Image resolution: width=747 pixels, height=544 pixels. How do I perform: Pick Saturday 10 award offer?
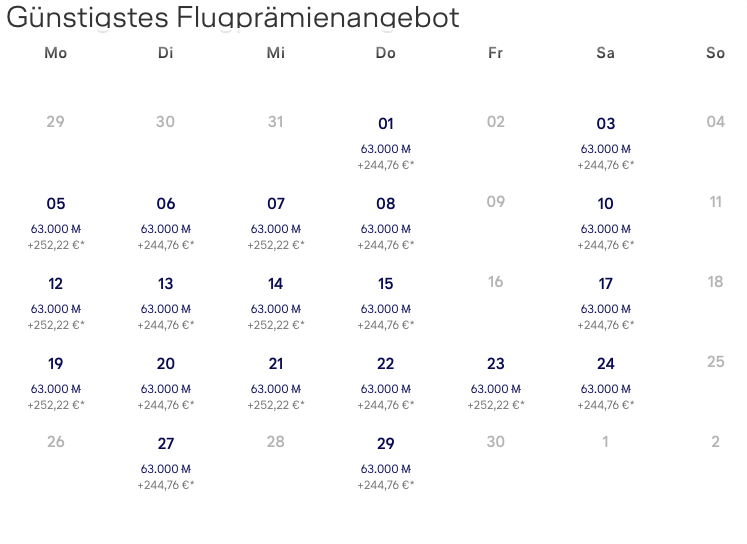606,221
